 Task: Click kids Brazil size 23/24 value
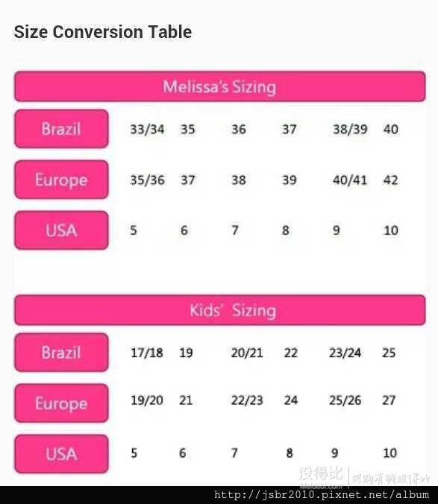tap(345, 353)
